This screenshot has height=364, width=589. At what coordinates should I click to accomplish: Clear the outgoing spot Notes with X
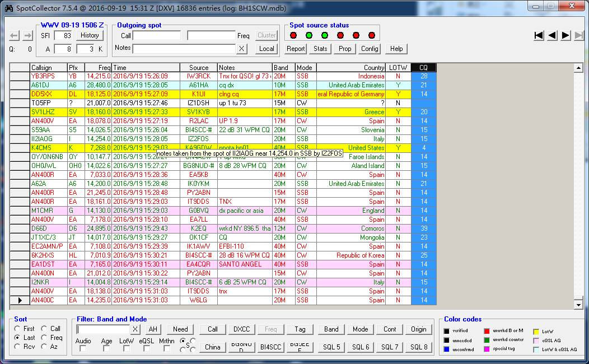241,49
